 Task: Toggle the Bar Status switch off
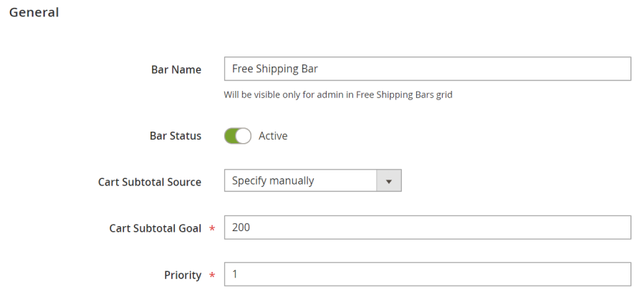point(237,136)
